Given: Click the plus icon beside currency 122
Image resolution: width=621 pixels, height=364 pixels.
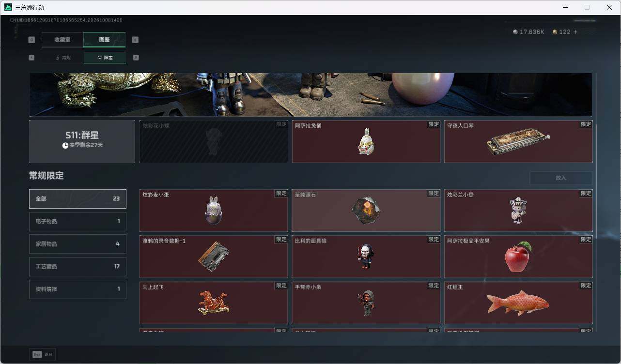Looking at the screenshot, I should point(575,32).
